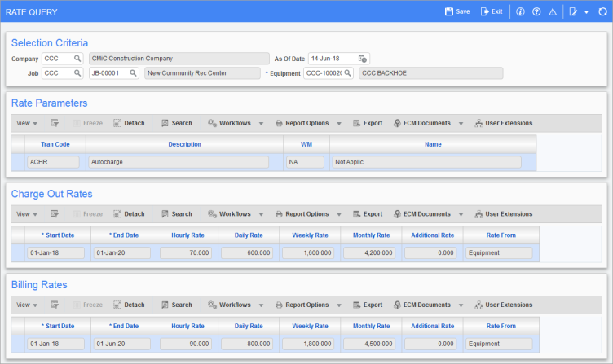Screen dimensions: 613x364
Task: Click the Company lookup magnifier icon
Action: (77, 59)
